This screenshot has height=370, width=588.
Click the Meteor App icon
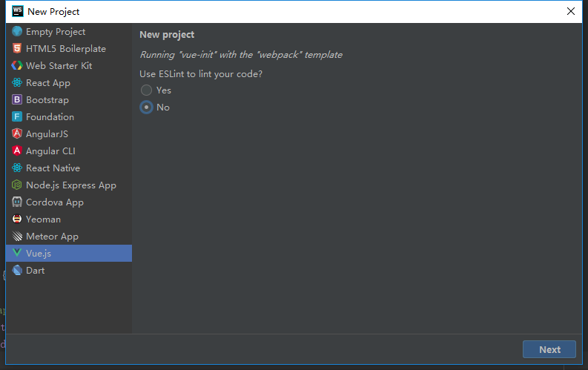[x=17, y=236]
